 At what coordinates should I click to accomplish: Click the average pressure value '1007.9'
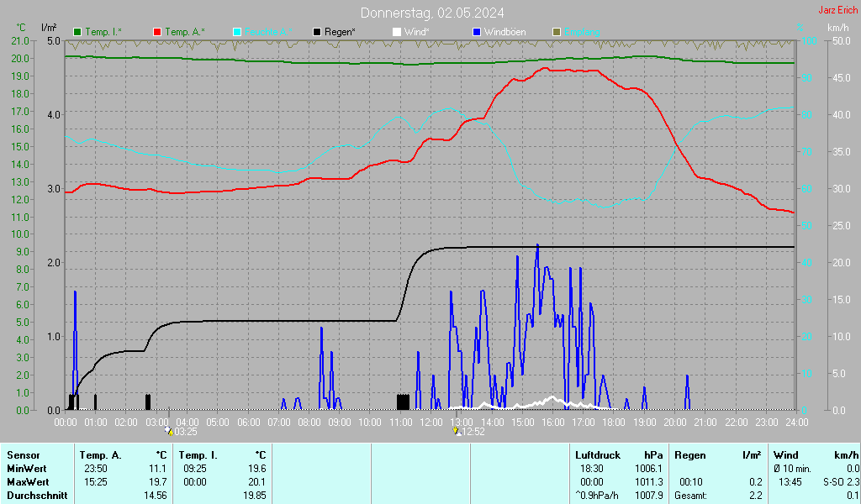[649, 496]
